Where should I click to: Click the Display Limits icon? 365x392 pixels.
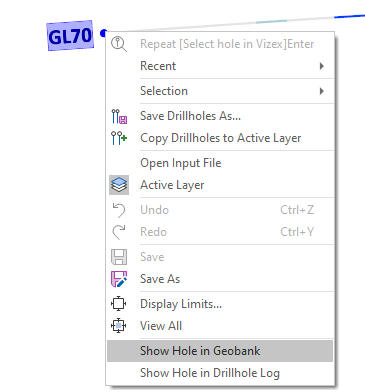(119, 304)
